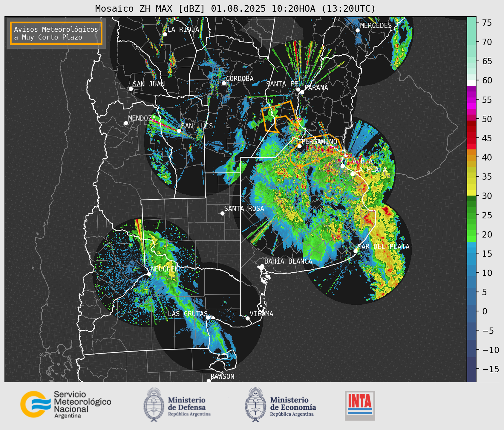Click the 75 dBZ colorbar tick label
The height and width of the screenshot is (430, 504).
(487, 23)
